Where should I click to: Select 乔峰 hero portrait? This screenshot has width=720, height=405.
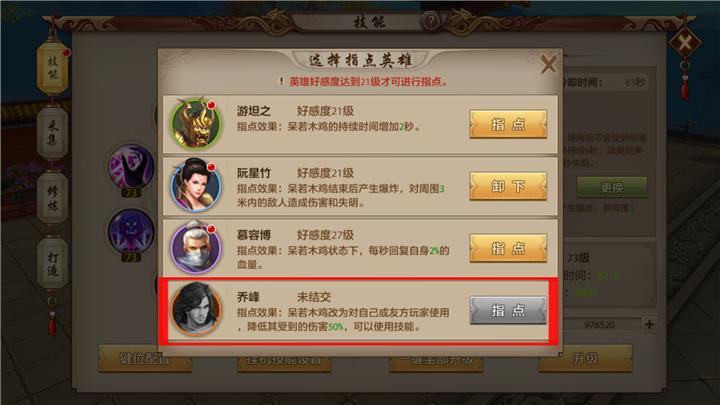point(196,309)
